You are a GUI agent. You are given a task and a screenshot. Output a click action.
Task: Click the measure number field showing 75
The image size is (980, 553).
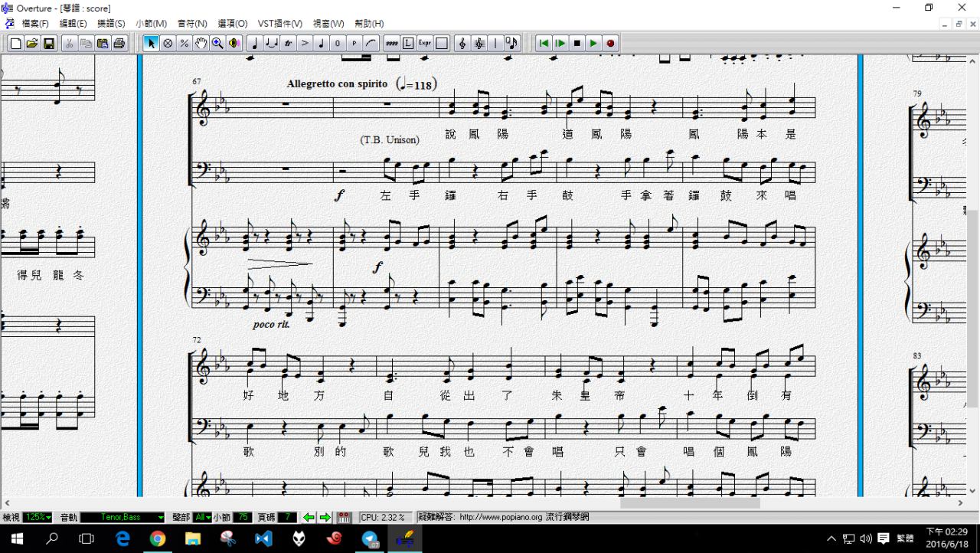[242, 518]
